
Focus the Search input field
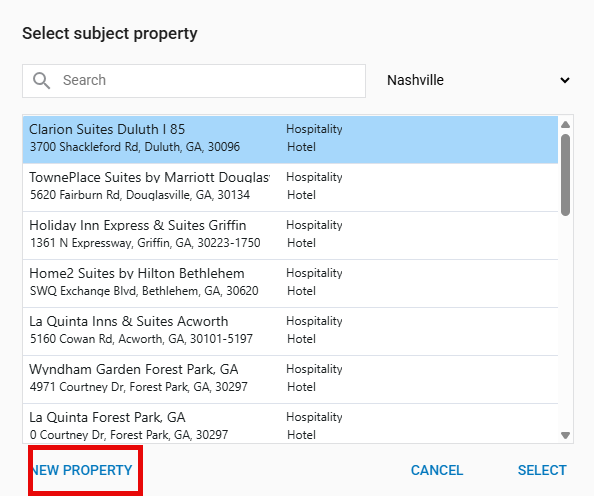194,81
